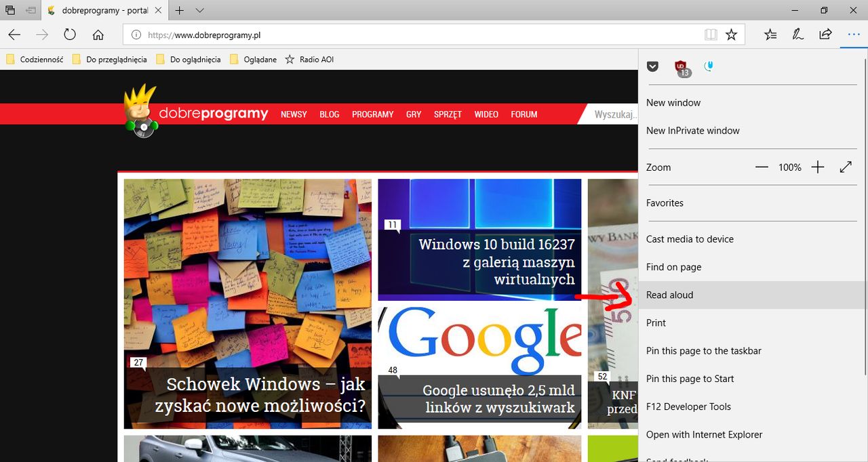Click the 100% zoom value
Viewport: 868px width, 462px height.
790,167
